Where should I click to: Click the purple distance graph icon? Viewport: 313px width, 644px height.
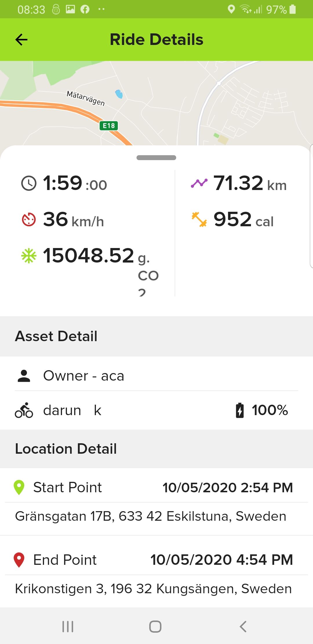coord(199,183)
